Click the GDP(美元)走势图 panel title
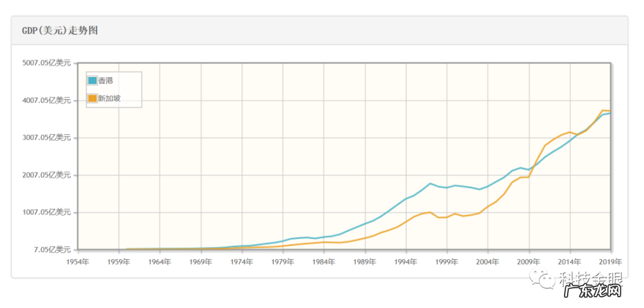The height and width of the screenshot is (308, 644). [x=60, y=30]
